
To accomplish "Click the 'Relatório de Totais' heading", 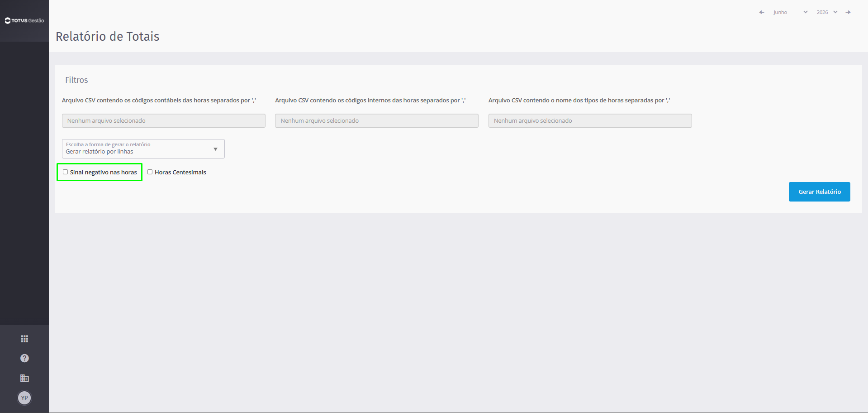I will pos(108,36).
